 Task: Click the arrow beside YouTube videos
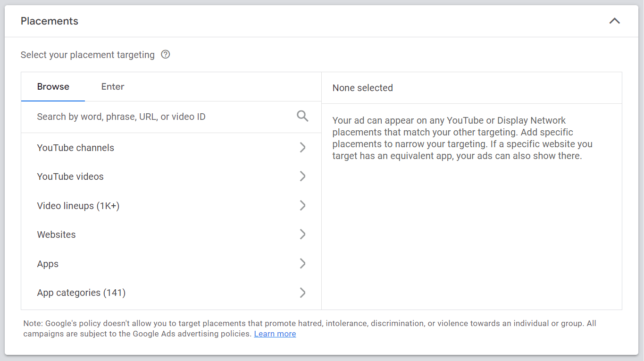pyautogui.click(x=302, y=176)
